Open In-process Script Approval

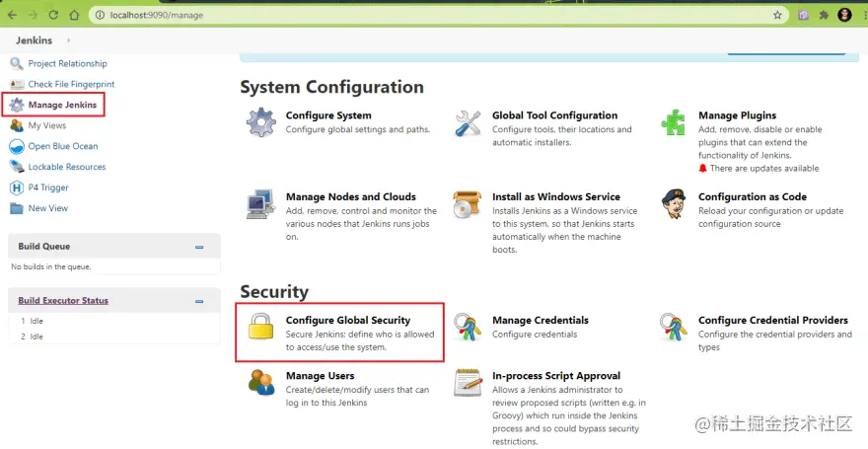click(x=556, y=375)
